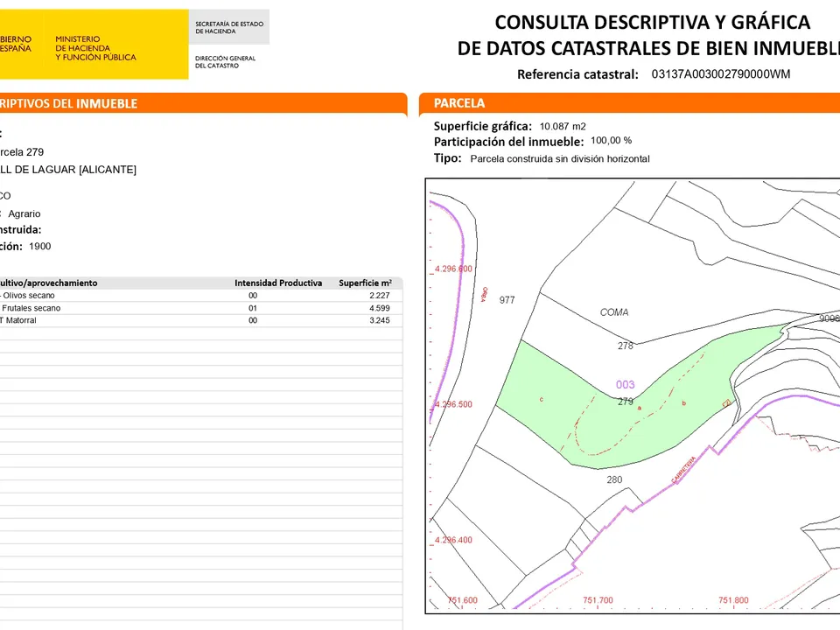Click the 'Superficie m²' column header
The height and width of the screenshot is (630, 840).
(x=365, y=283)
